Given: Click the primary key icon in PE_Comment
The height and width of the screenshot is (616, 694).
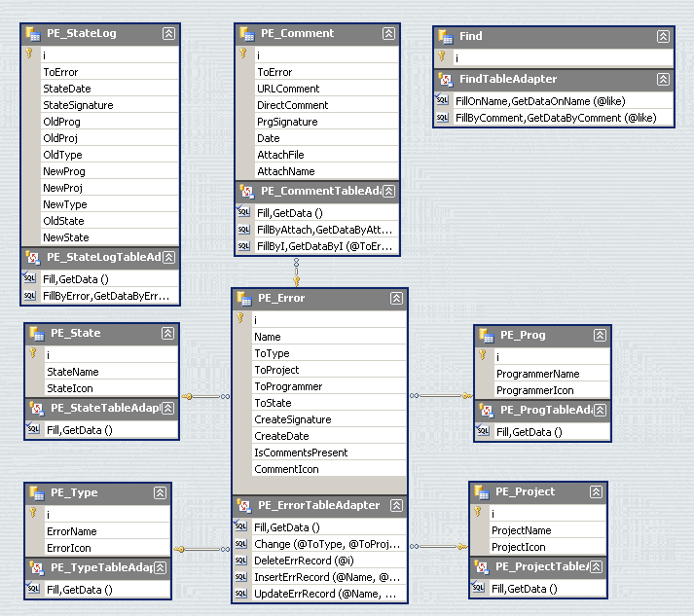Looking at the screenshot, I should click(243, 54).
